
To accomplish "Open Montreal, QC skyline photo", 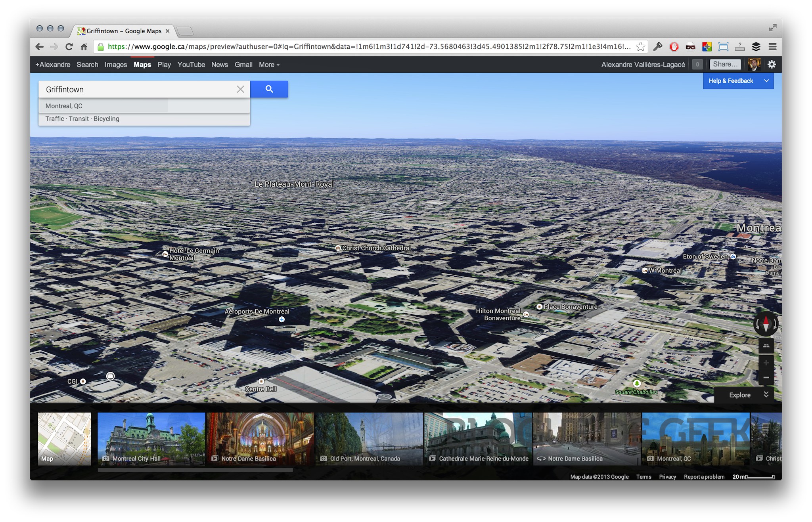I will [x=696, y=438].
